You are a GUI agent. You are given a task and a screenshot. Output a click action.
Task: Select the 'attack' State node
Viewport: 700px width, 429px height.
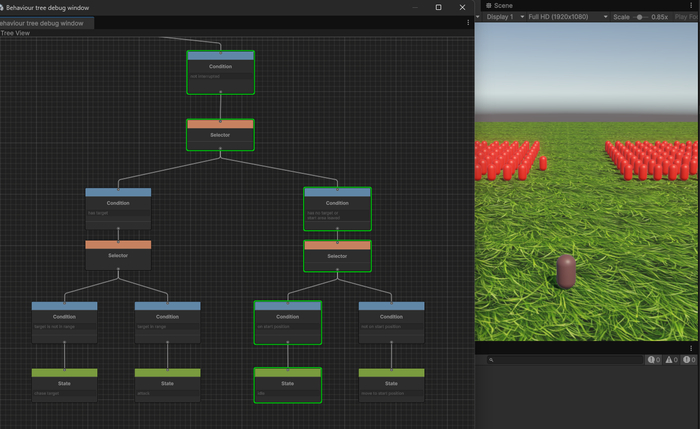click(x=167, y=384)
